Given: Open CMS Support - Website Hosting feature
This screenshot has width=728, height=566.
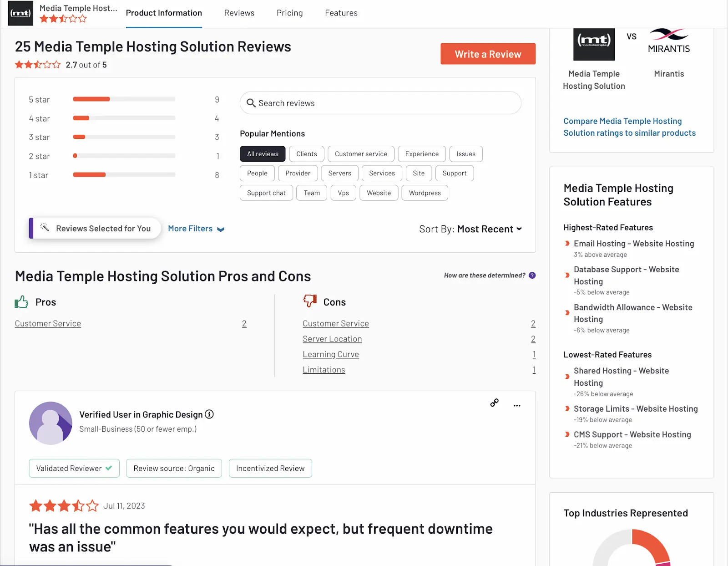Looking at the screenshot, I should [x=632, y=434].
